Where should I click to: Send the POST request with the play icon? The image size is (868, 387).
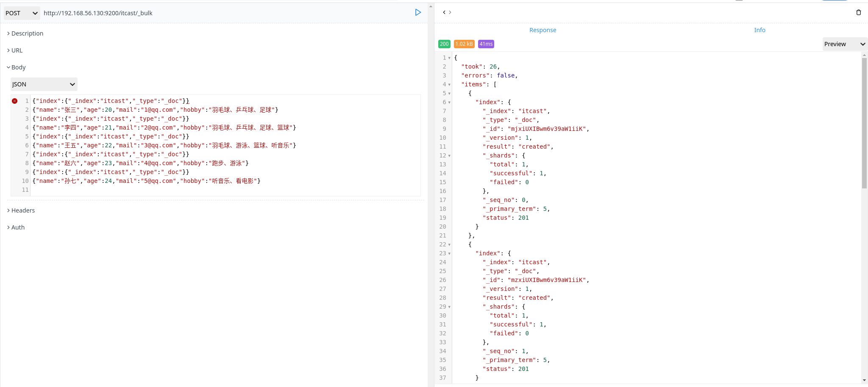[418, 12]
